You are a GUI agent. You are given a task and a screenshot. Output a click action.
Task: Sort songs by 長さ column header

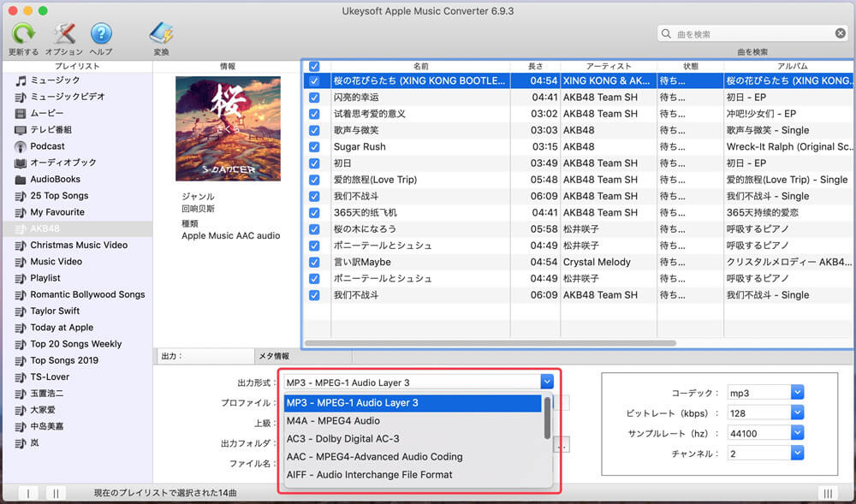[536, 66]
